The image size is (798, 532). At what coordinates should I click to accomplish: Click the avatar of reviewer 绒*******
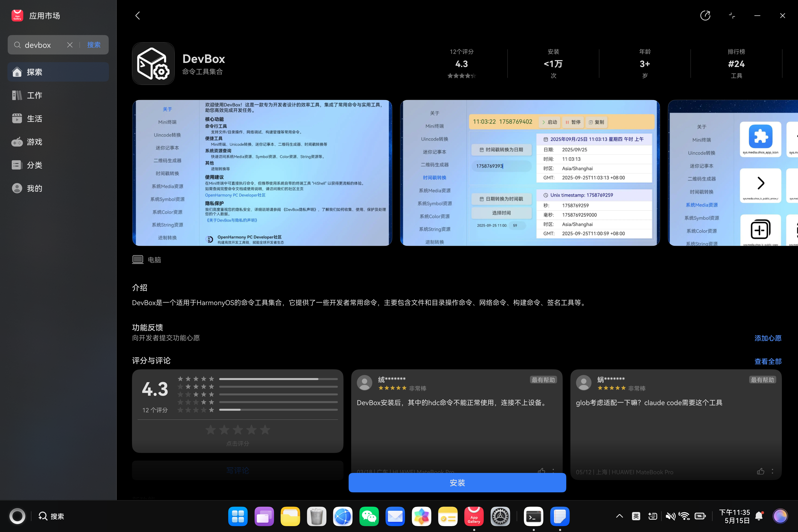365,383
